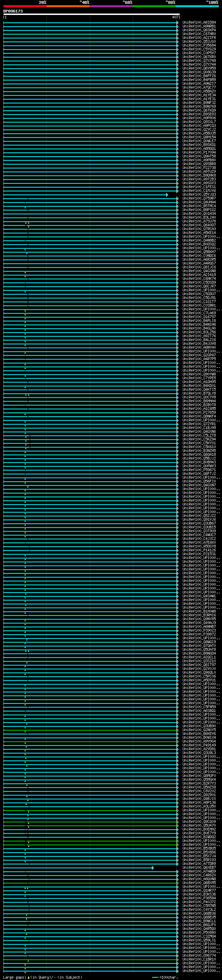The image size is (222, 980).
Task: Select hit UniRef100_A8ID84
Action: pyautogui.click(x=199, y=23)
